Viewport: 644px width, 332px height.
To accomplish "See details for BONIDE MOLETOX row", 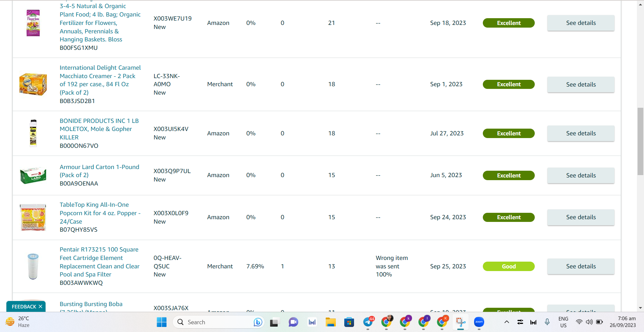I will pos(581,133).
